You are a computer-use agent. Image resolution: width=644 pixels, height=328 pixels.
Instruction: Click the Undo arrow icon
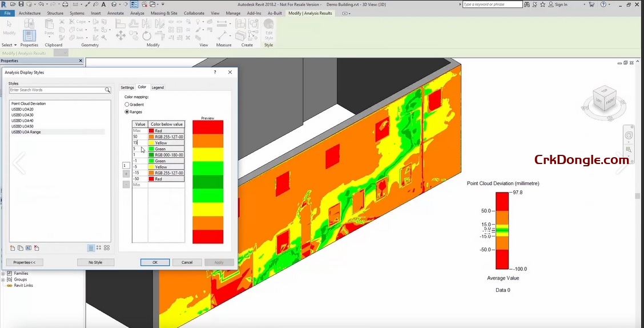point(41,4)
